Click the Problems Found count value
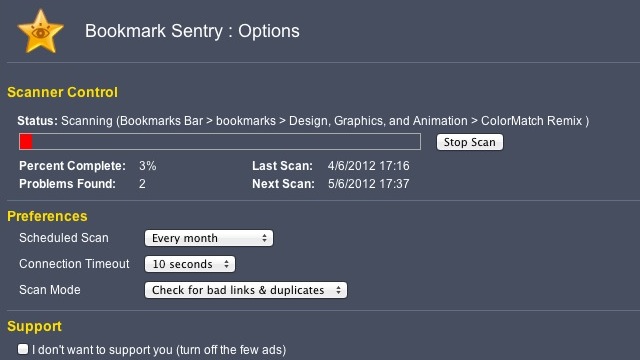Viewport: 640px width, 360px height. 142,184
